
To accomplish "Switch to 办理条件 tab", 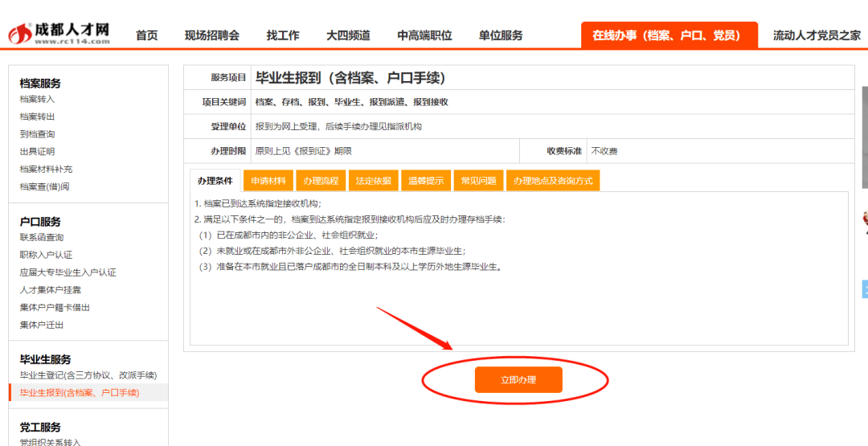I will coord(215,180).
